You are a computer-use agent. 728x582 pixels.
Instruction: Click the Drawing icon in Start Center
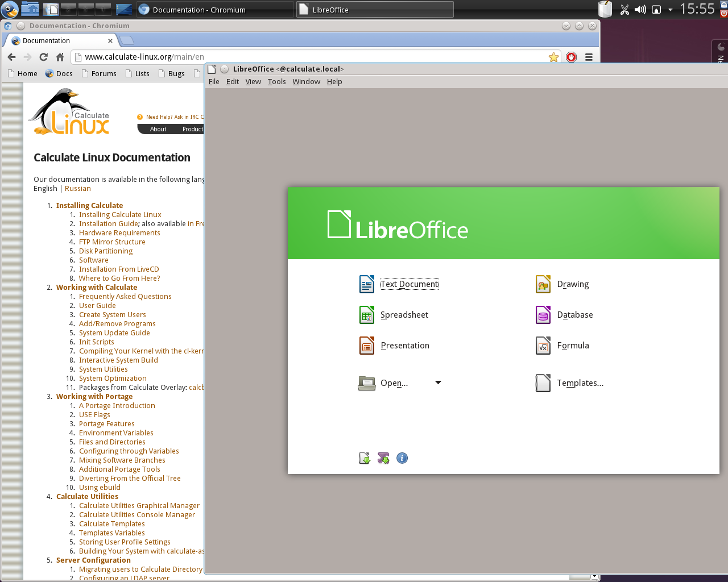point(543,284)
